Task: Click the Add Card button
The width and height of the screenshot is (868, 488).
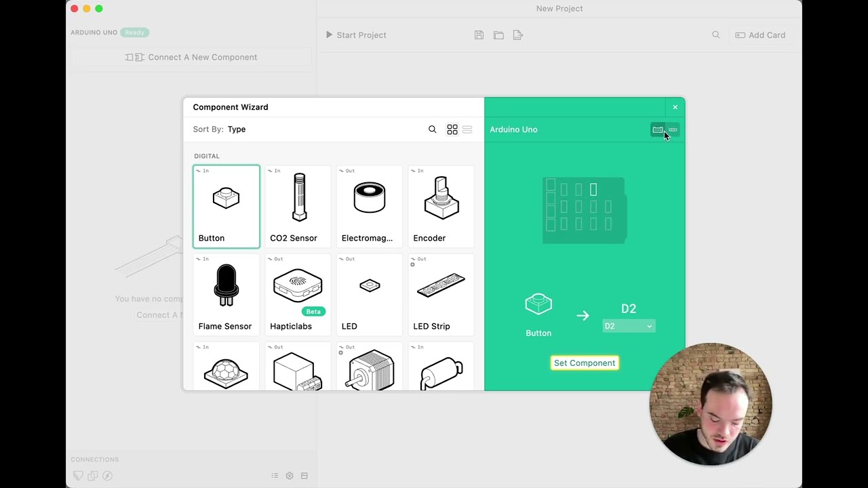Action: tap(760, 35)
